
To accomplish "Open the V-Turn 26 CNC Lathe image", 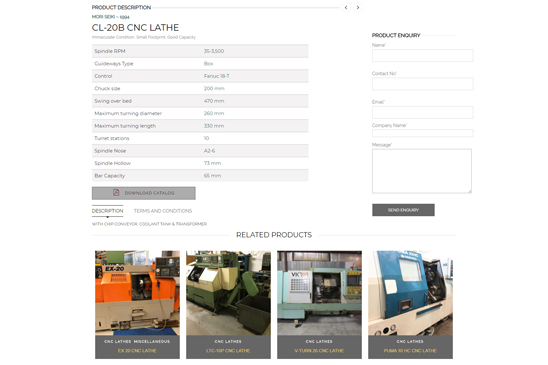I will pos(319,293).
